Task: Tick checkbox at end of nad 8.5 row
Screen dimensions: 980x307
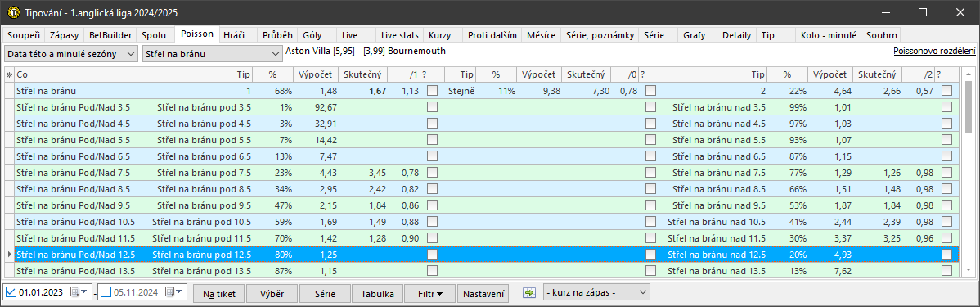Action: (947, 189)
